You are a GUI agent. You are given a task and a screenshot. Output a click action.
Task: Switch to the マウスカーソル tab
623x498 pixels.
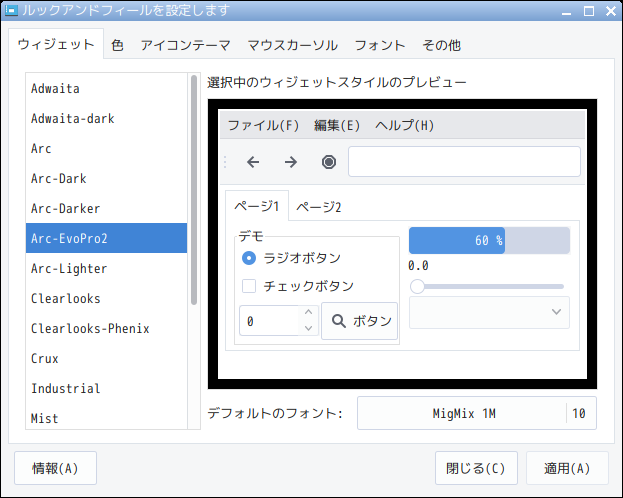293,45
